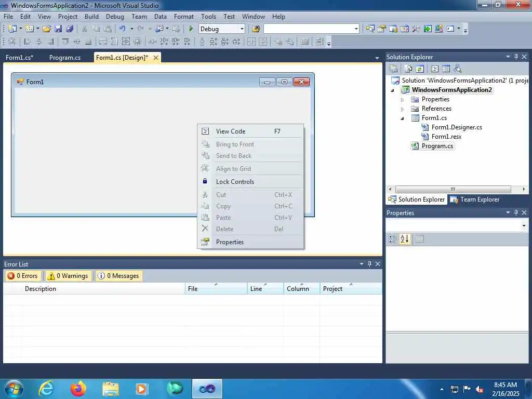
Task: Open the Debug configuration dropdown
Action: [242, 29]
